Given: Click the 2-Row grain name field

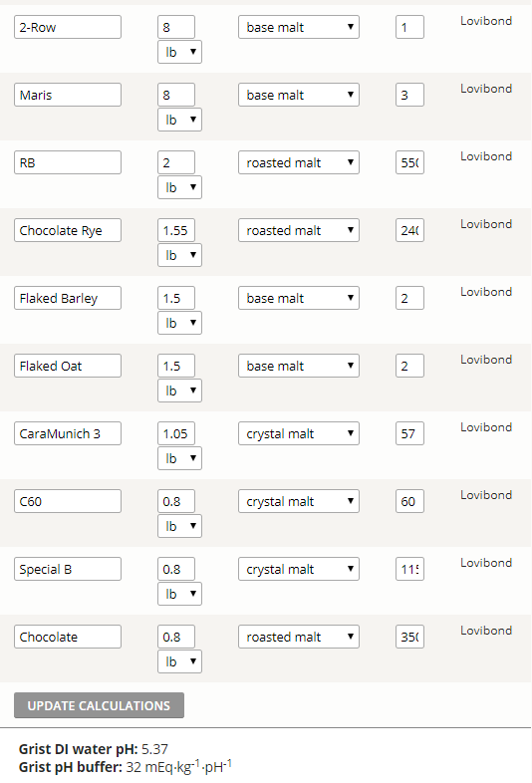Looking at the screenshot, I should coord(68,27).
